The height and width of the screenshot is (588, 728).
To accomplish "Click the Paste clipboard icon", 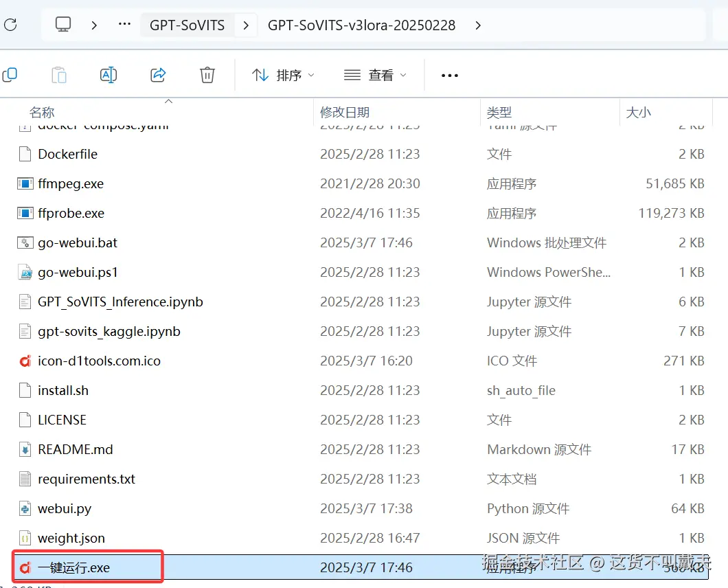I will tap(59, 75).
